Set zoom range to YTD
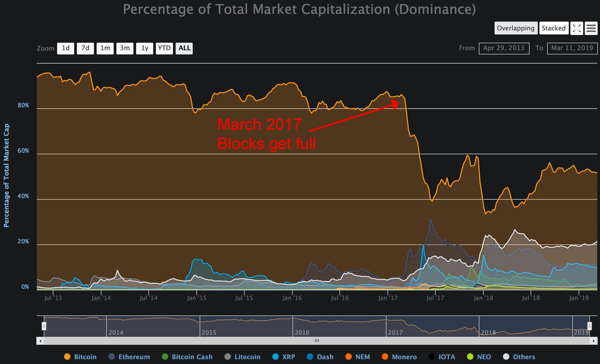Viewport: 600px width, 364px height. coord(164,48)
